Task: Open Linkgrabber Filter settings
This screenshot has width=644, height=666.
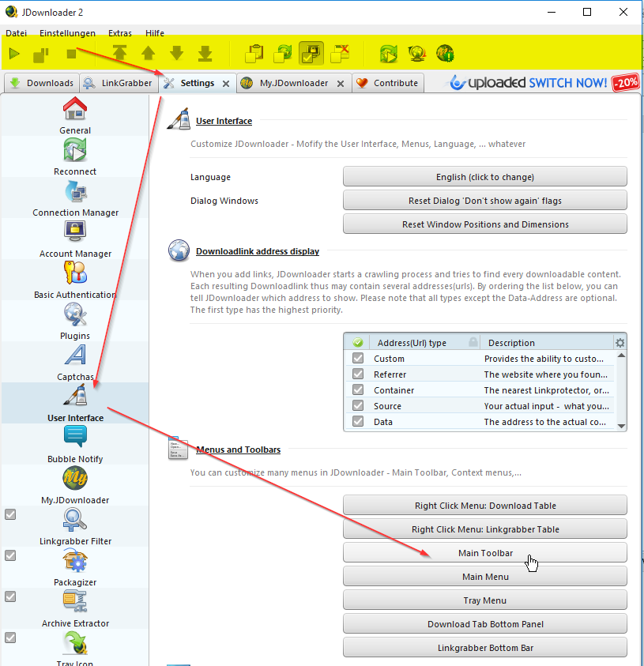Action: pos(75,527)
